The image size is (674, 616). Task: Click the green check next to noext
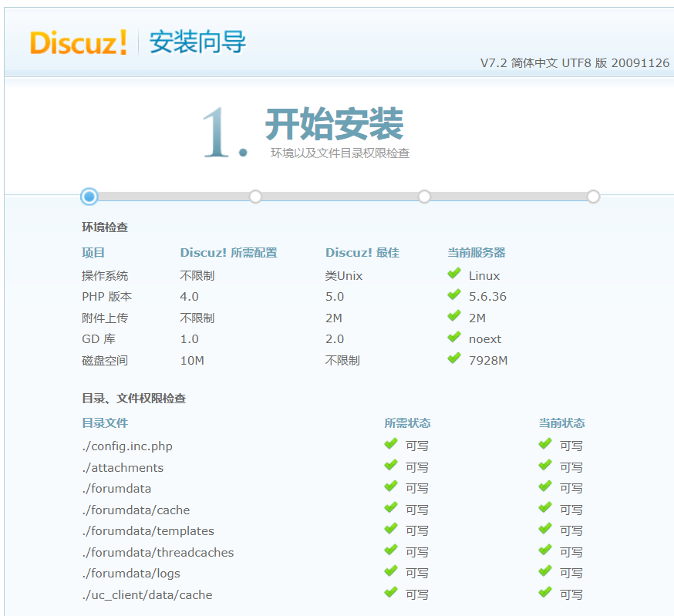[454, 337]
